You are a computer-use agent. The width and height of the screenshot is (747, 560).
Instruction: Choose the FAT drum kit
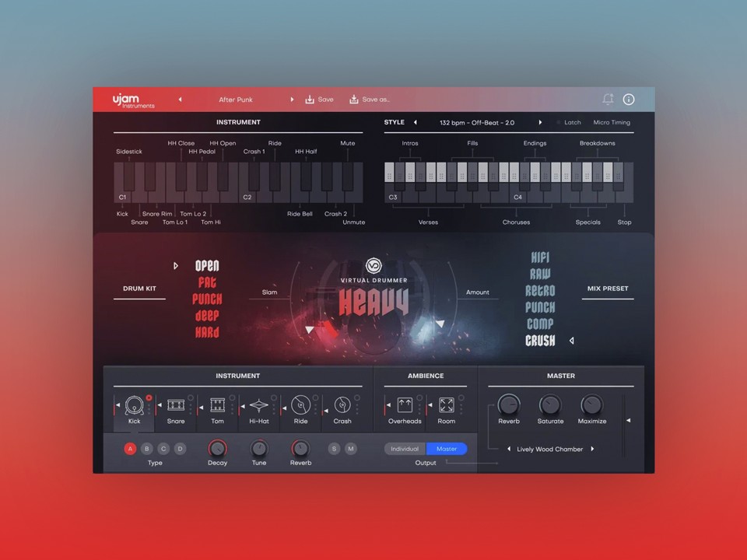[x=207, y=282]
